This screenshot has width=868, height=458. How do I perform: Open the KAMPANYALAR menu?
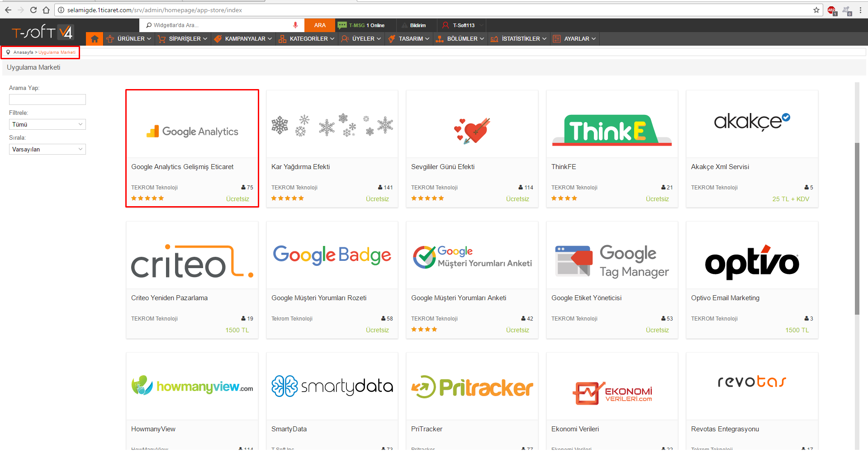(244, 39)
